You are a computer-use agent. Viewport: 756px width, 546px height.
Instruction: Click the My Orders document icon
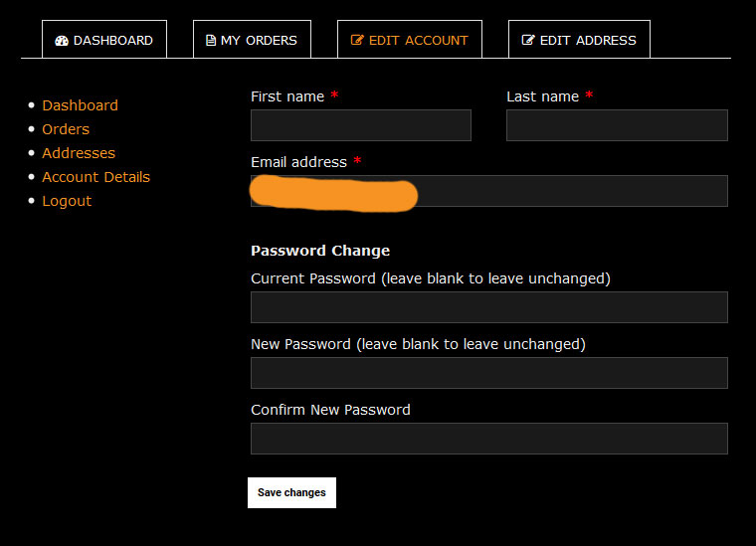(210, 41)
